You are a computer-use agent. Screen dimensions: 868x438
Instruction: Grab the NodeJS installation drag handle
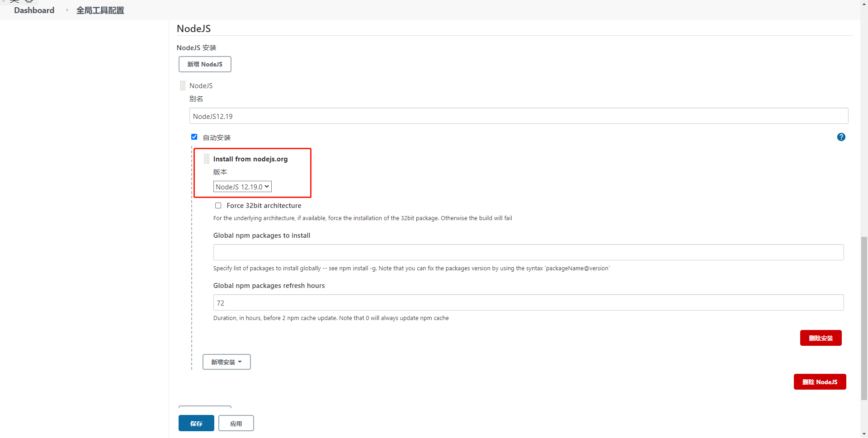coord(183,85)
